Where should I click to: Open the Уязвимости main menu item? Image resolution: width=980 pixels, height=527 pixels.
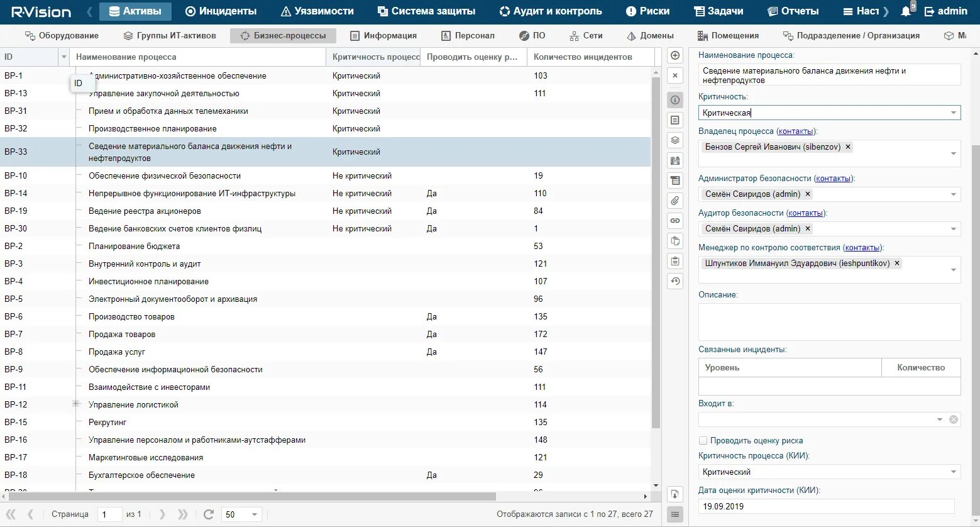tap(317, 11)
